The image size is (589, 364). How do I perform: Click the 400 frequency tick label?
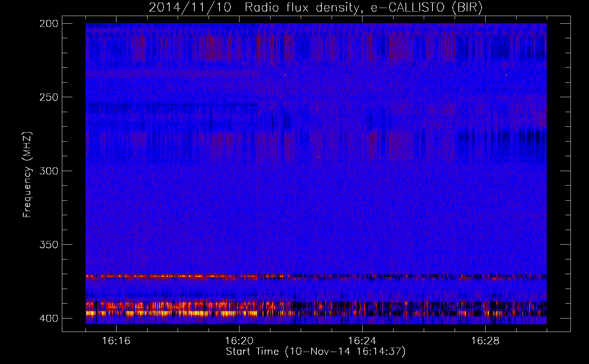(x=48, y=318)
